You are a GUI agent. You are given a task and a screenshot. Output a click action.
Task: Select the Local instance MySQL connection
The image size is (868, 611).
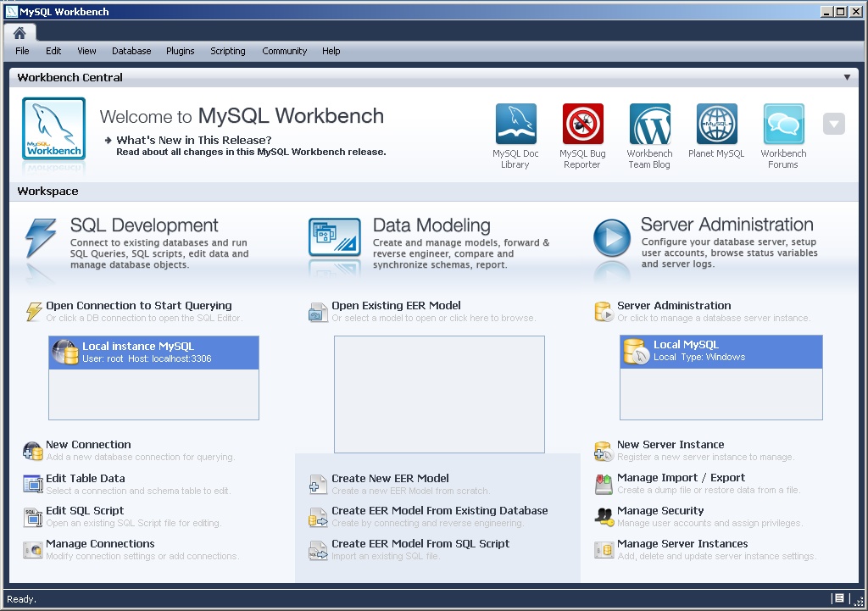153,351
